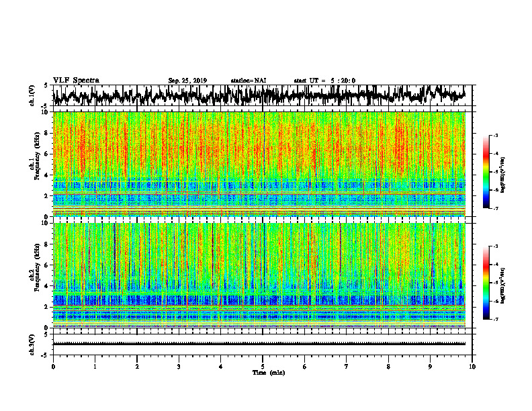Click the 8 kHz tick on ch.2 frequency axis
This screenshot has width=532, height=411.
coord(46,244)
